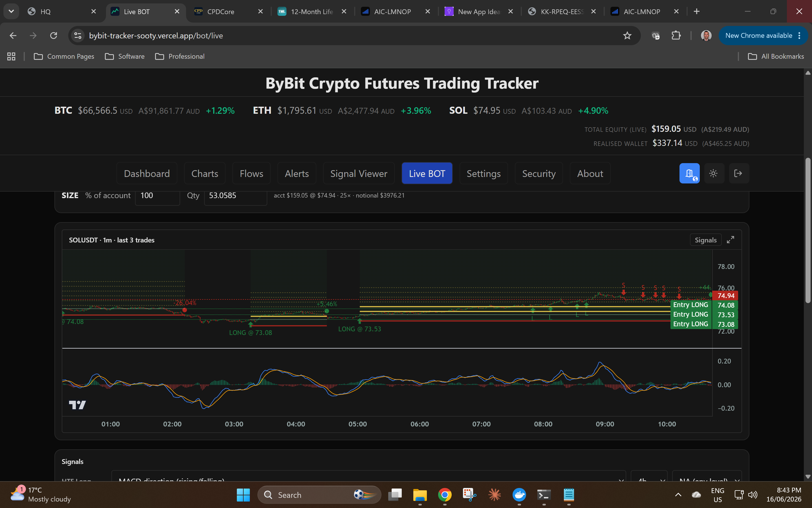Click the TradingView logo on the chart
Viewport: 812px width, 508px height.
pos(77,404)
